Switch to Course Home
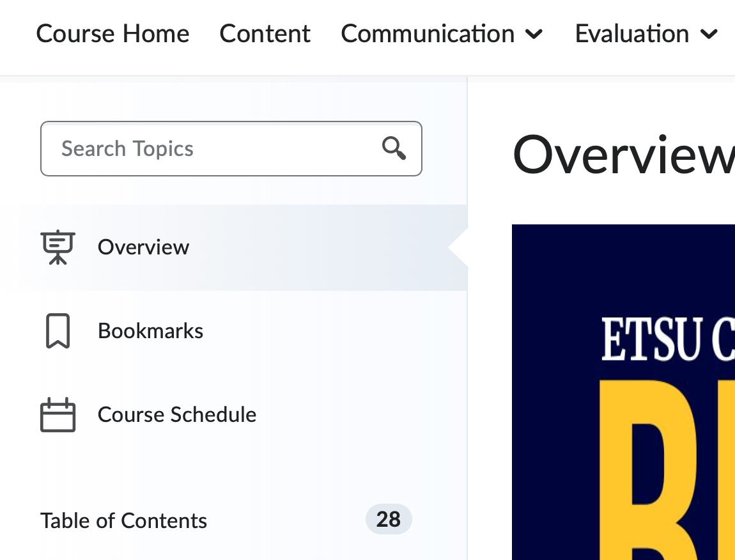Viewport: 735px width, 560px height. 112,33
